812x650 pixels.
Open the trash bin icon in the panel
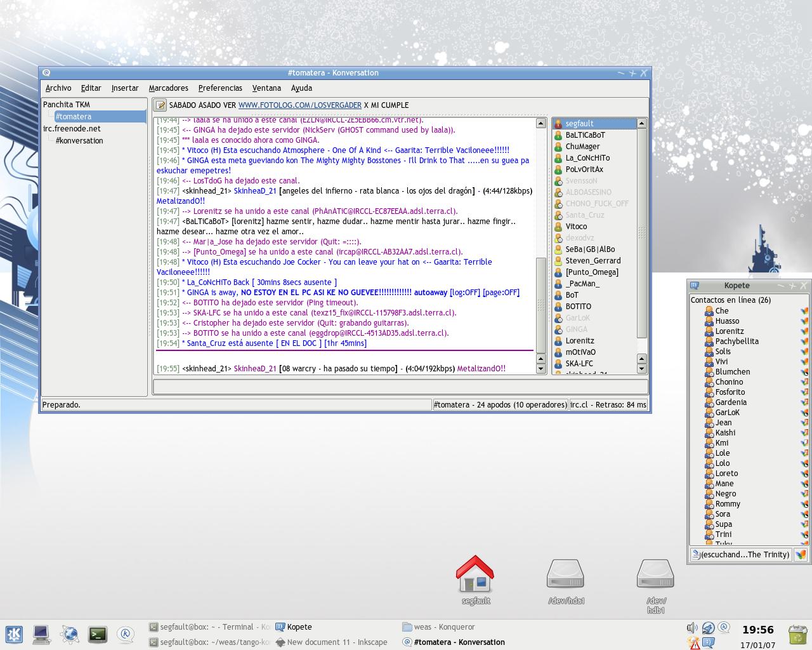pyautogui.click(x=797, y=634)
